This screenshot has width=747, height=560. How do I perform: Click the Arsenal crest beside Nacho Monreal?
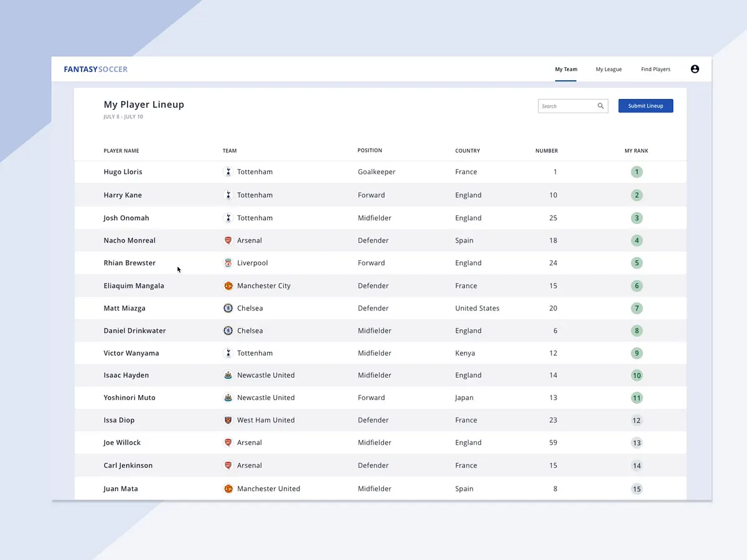tap(228, 240)
